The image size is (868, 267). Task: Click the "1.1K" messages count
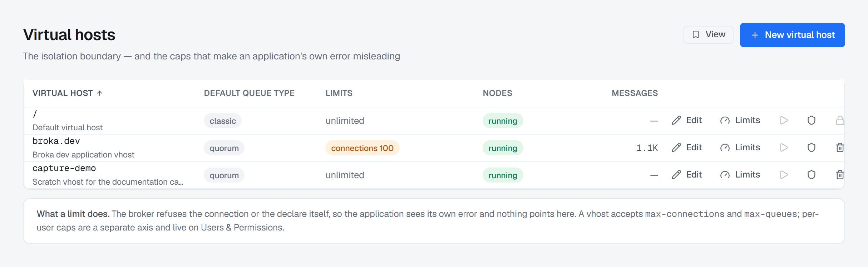click(x=647, y=148)
